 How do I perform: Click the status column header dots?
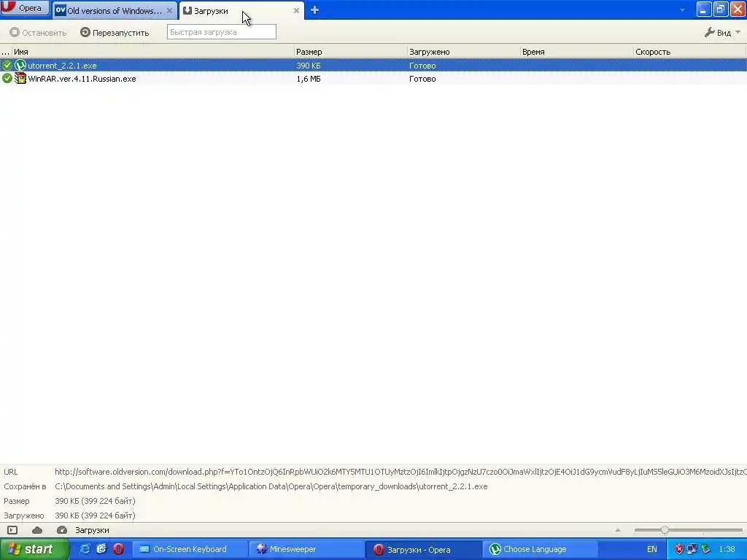pyautogui.click(x=6, y=52)
